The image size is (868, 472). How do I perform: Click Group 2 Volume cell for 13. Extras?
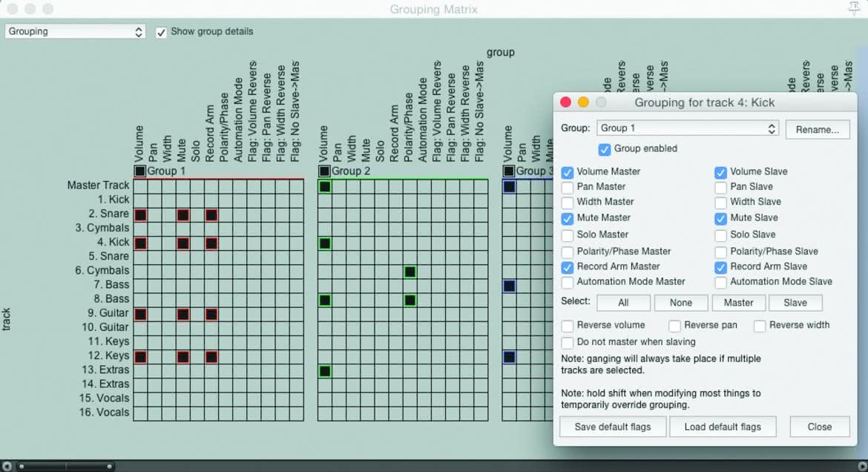click(325, 370)
